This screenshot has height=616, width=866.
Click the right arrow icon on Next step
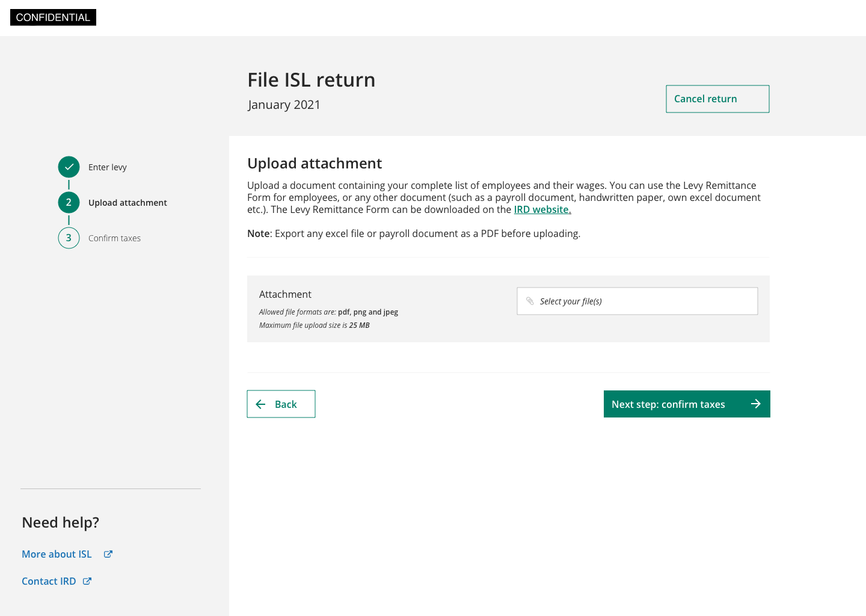point(756,404)
